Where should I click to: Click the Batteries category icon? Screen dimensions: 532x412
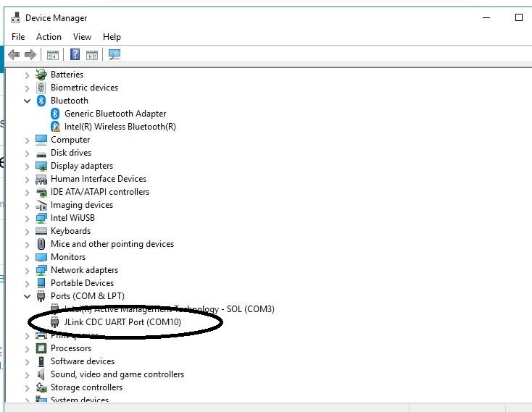(x=41, y=75)
